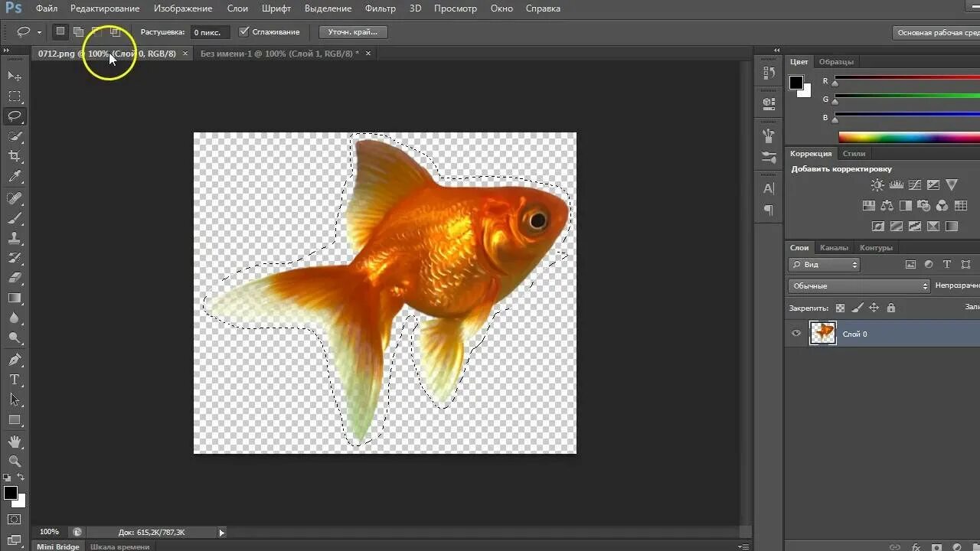Select the Rectangular Marquee tool

15,96
